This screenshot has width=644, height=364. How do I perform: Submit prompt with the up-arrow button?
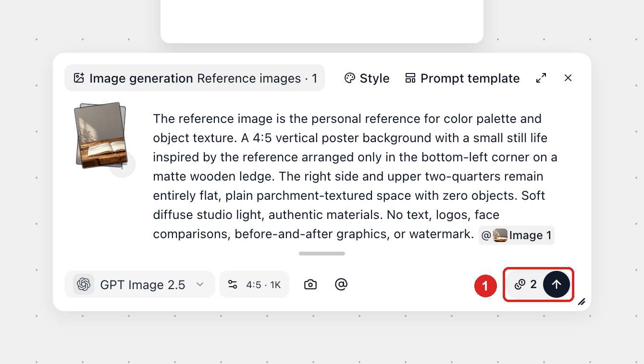557,284
